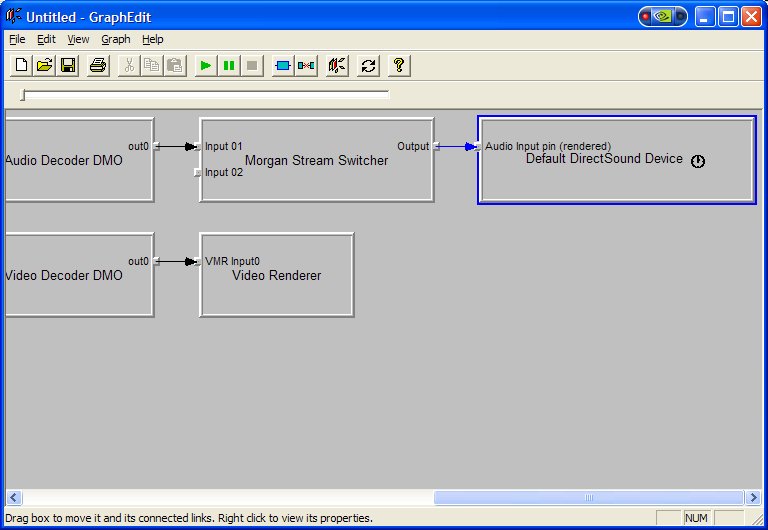Play the graph with the green arrow

tap(206, 65)
